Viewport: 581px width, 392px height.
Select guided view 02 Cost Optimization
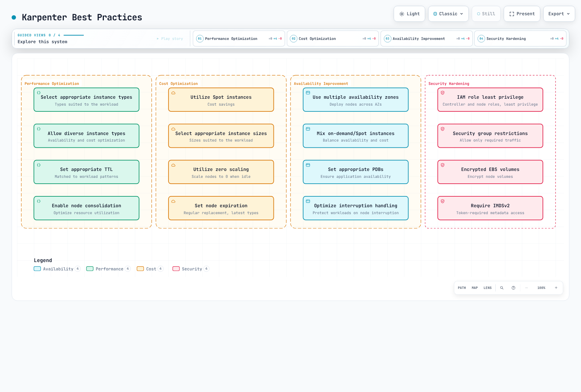[x=333, y=38]
